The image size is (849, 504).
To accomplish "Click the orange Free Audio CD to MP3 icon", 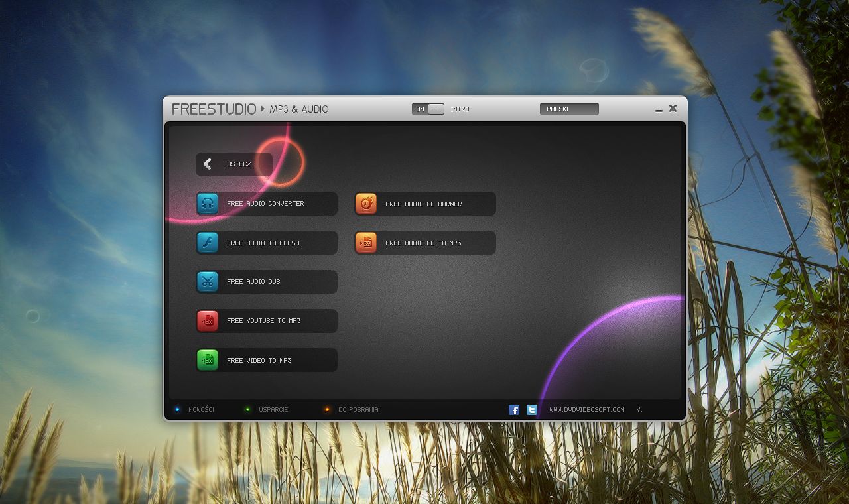I will (x=366, y=243).
